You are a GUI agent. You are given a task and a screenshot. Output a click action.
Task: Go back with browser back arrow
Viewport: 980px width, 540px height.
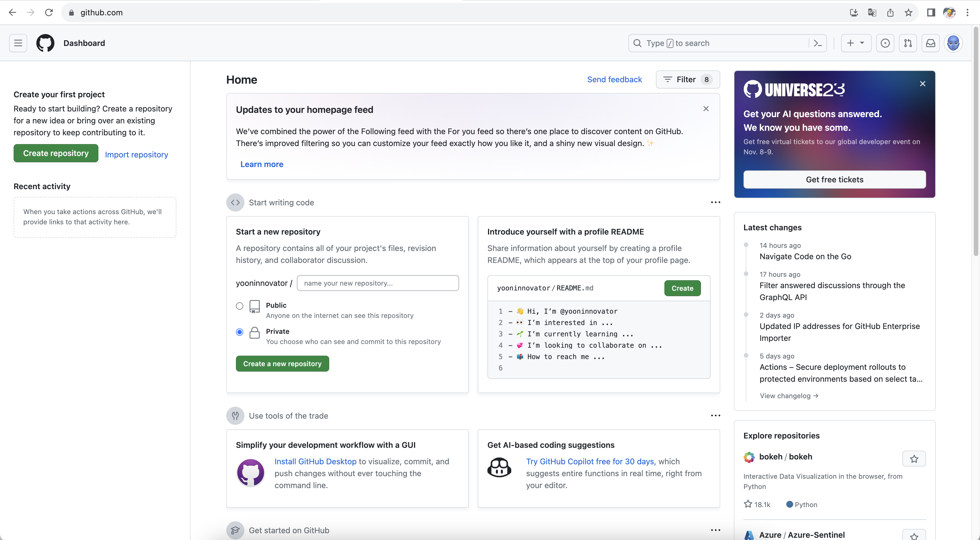[12, 12]
